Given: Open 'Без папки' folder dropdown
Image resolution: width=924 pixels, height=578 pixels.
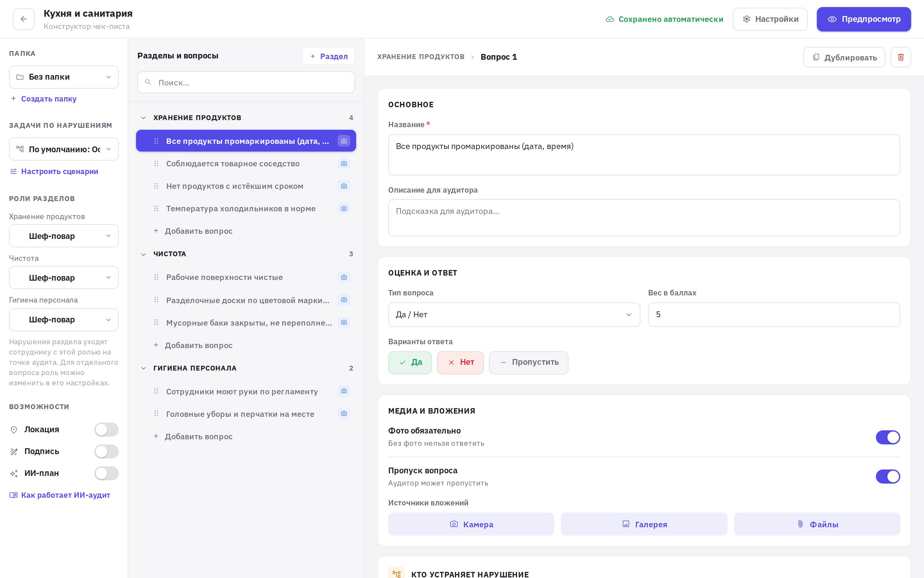Looking at the screenshot, I should tap(64, 77).
